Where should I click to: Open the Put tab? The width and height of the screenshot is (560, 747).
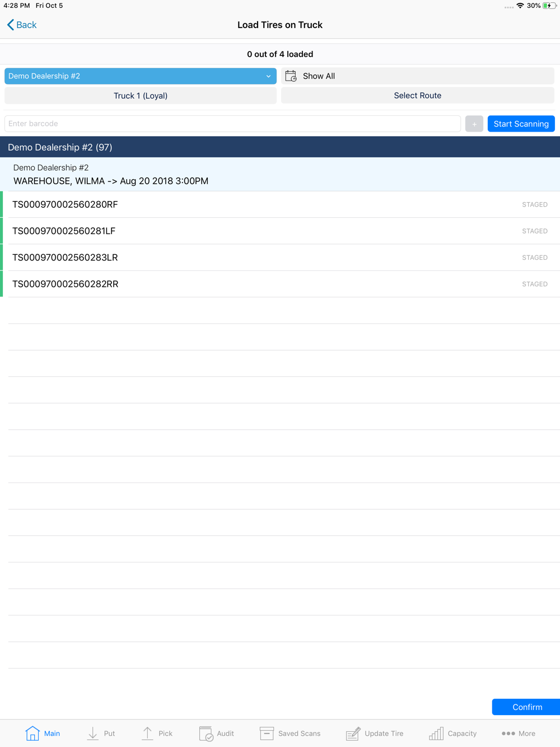(x=101, y=733)
